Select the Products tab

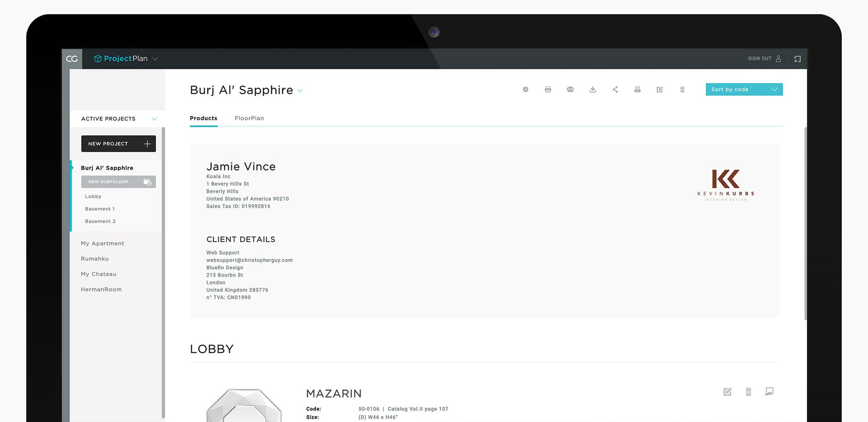tap(203, 118)
